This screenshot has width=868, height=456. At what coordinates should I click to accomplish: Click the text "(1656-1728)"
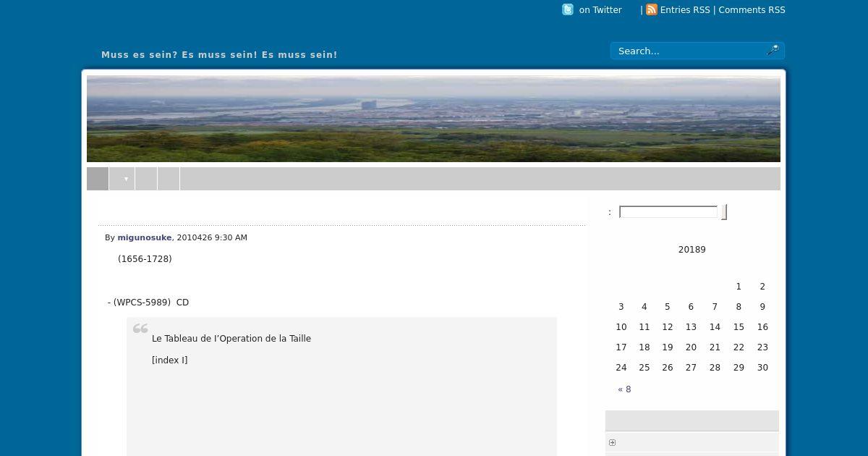click(x=145, y=259)
